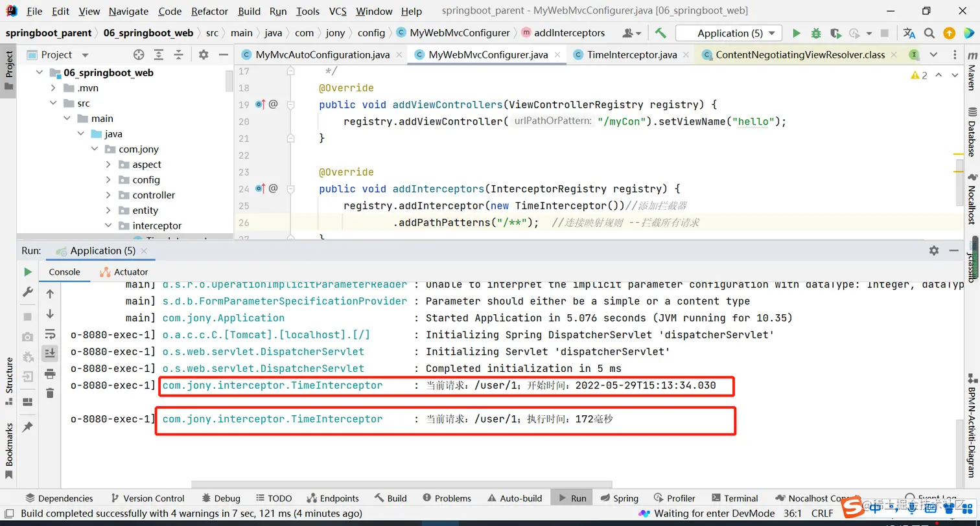Click the user account icon in navigation bar
Screen dimensions: 980x526
click(x=631, y=33)
